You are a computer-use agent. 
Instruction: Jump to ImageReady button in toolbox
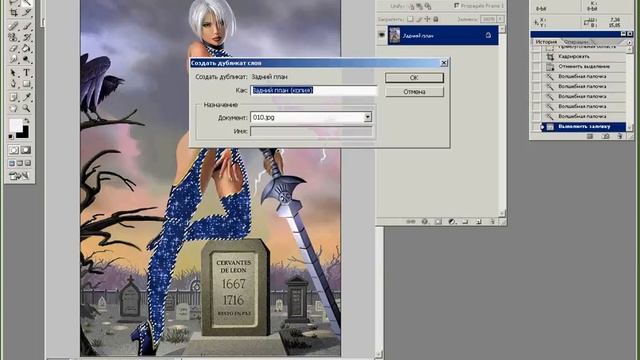[x=20, y=176]
